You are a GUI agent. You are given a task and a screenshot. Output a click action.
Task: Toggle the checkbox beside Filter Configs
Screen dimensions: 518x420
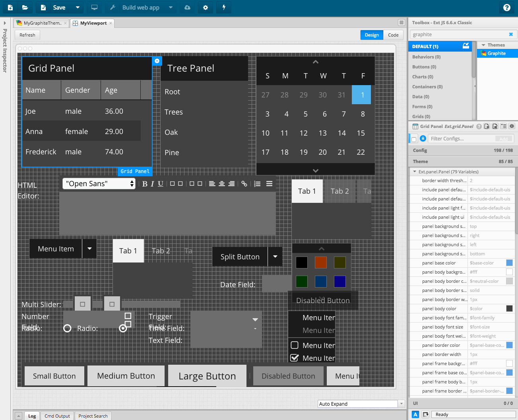point(414,139)
